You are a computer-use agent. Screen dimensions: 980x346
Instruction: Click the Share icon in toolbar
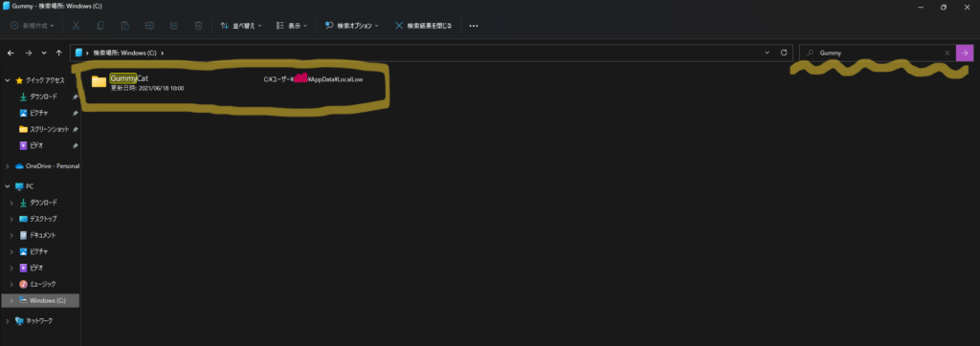coord(174,26)
